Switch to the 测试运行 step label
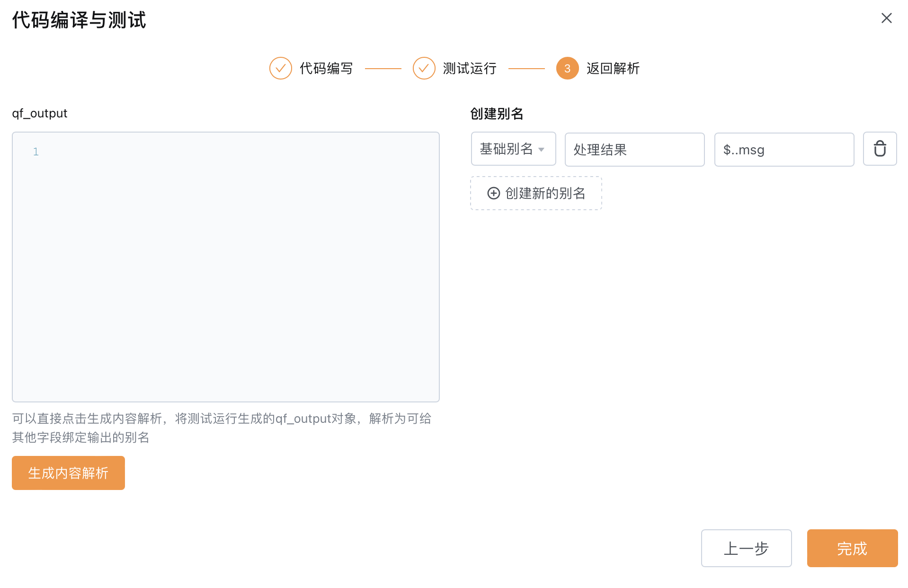Viewport: 908px width, 588px height. click(x=470, y=68)
